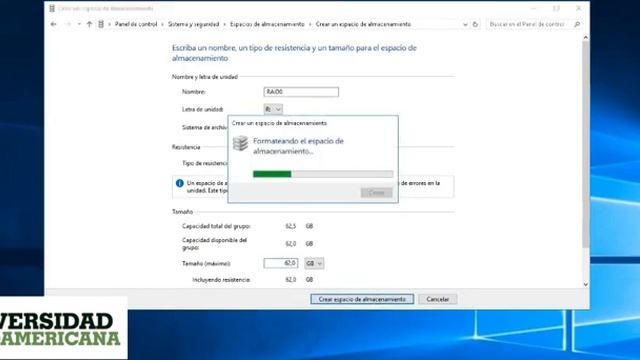Click the vertical scrollbar thumb

[x=586, y=144]
